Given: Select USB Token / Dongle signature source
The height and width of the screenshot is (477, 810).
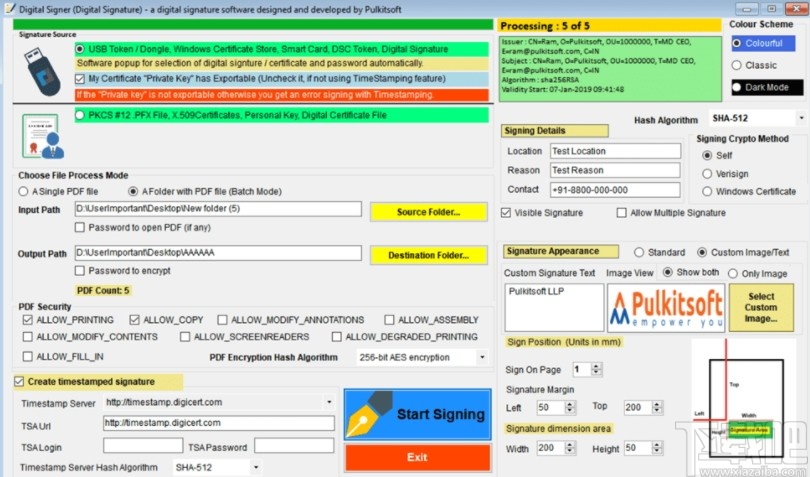Looking at the screenshot, I should pos(80,49).
